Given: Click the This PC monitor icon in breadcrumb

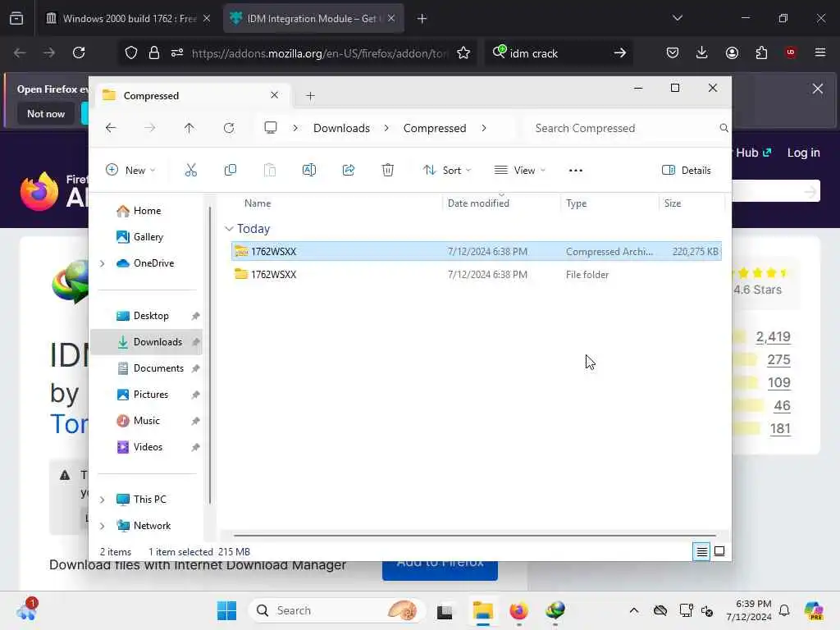Looking at the screenshot, I should 271,127.
